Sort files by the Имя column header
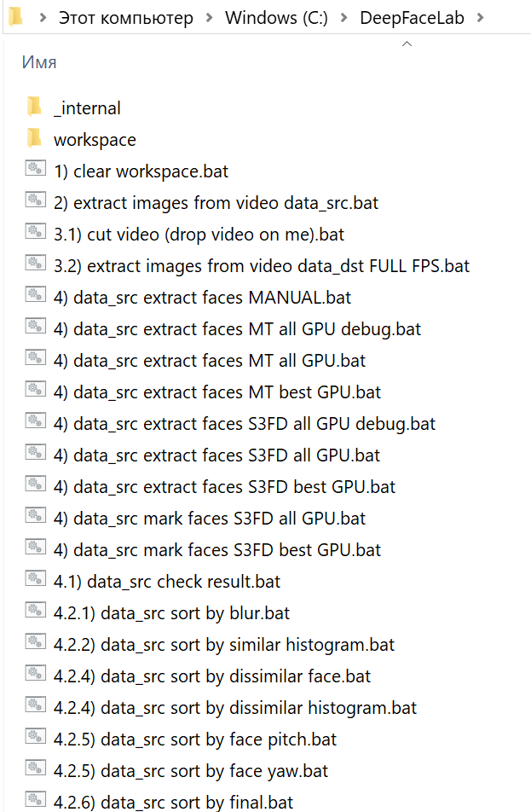 click(39, 62)
